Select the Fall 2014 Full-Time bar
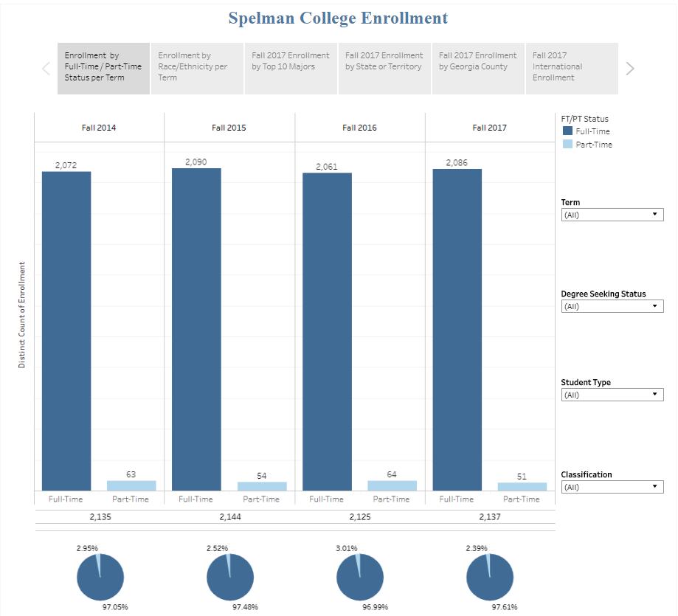 coord(66,331)
